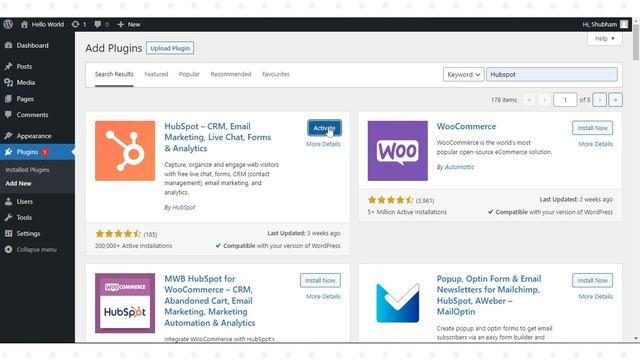Open More Details for WooCommerce

click(x=596, y=144)
